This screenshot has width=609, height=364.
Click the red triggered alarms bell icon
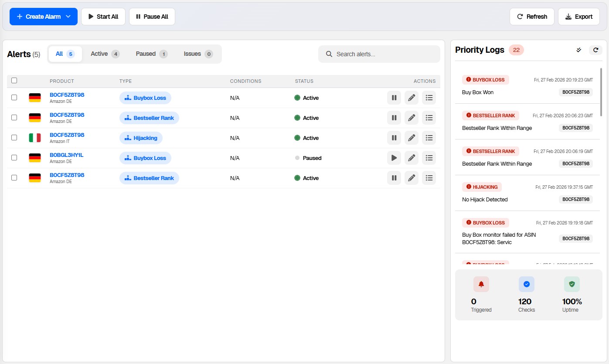(x=481, y=284)
